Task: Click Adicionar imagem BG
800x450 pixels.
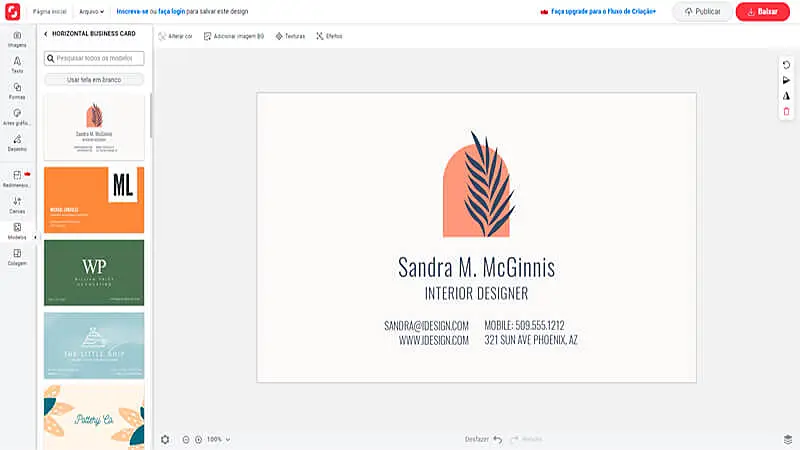Action: point(234,36)
